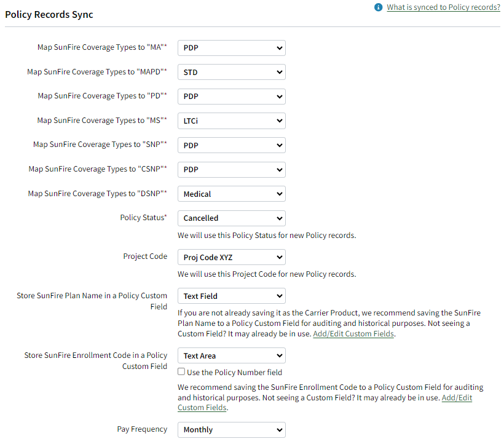Open the "MA" coverage type dropdown
Image resolution: width=504 pixels, height=444 pixels.
pos(232,48)
